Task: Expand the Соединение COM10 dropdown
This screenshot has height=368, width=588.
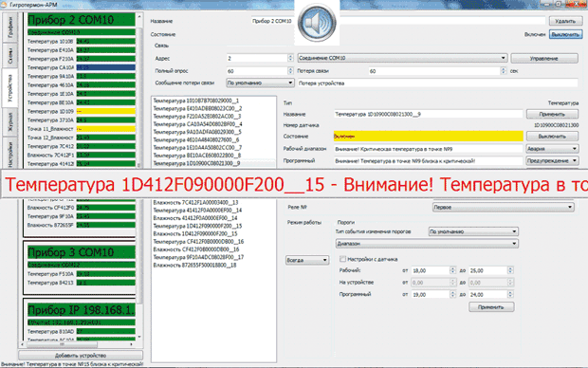Action: pos(402,58)
